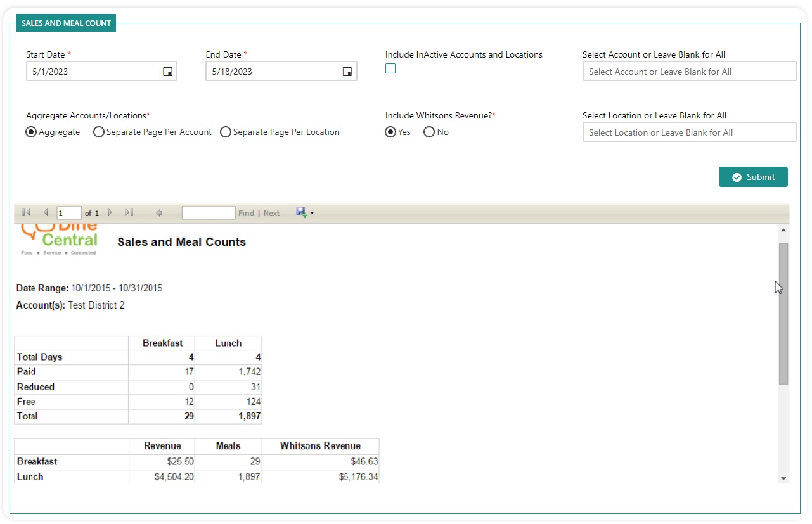812x524 pixels.
Task: Click the current page number box
Action: click(x=69, y=213)
